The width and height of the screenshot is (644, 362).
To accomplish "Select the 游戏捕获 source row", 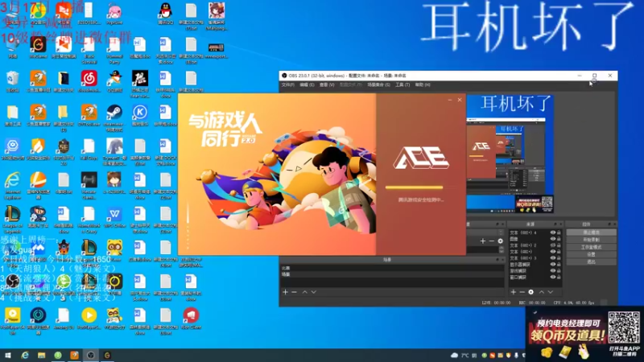I will click(x=535, y=271).
